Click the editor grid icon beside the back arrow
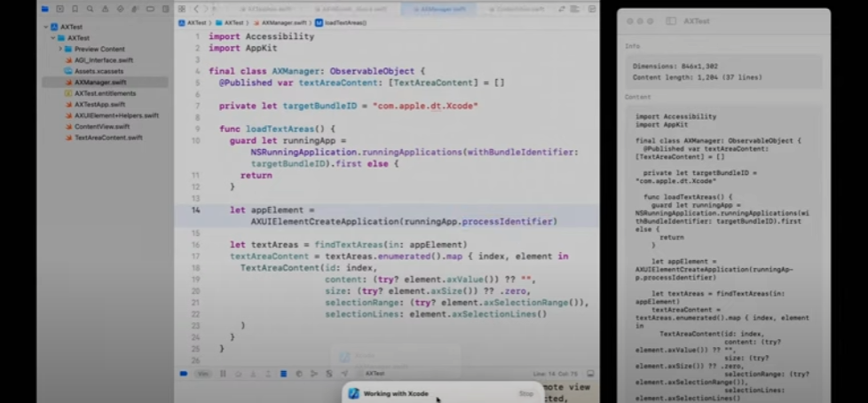 182,9
